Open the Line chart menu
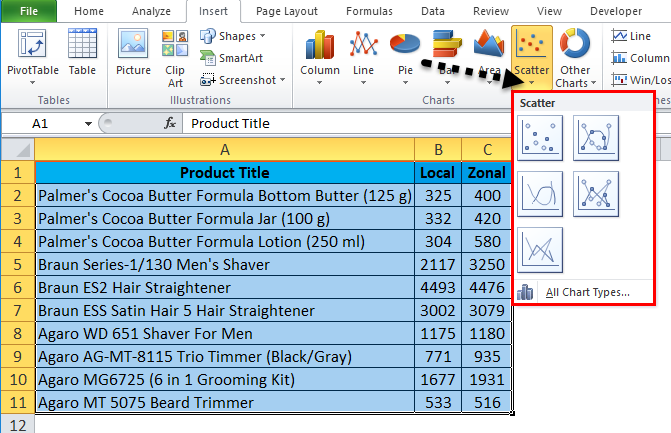The height and width of the screenshot is (433, 671). 363,57
